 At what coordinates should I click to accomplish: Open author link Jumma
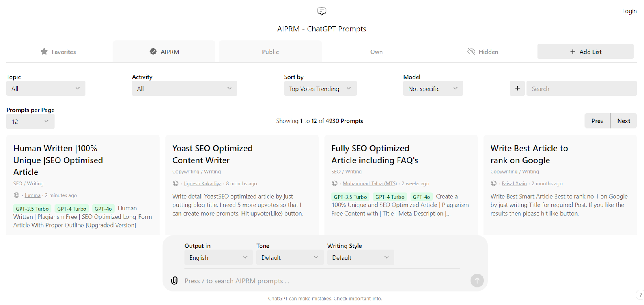[33, 195]
